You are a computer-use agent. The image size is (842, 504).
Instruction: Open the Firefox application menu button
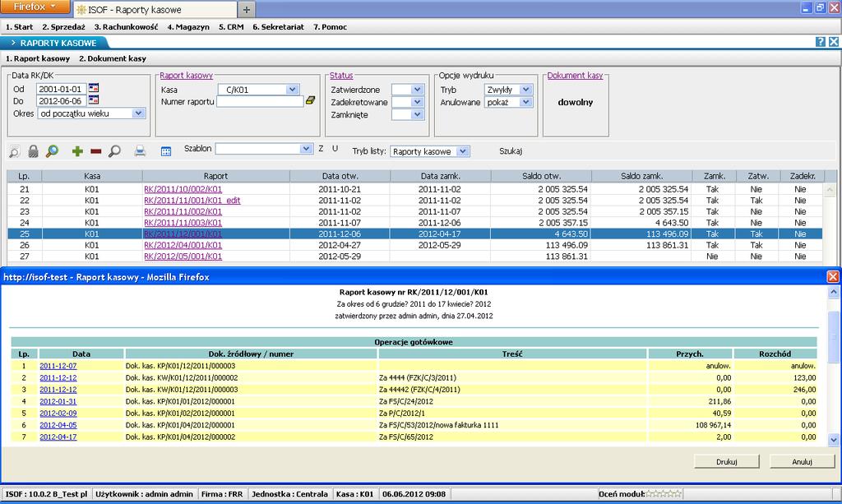[35, 7]
